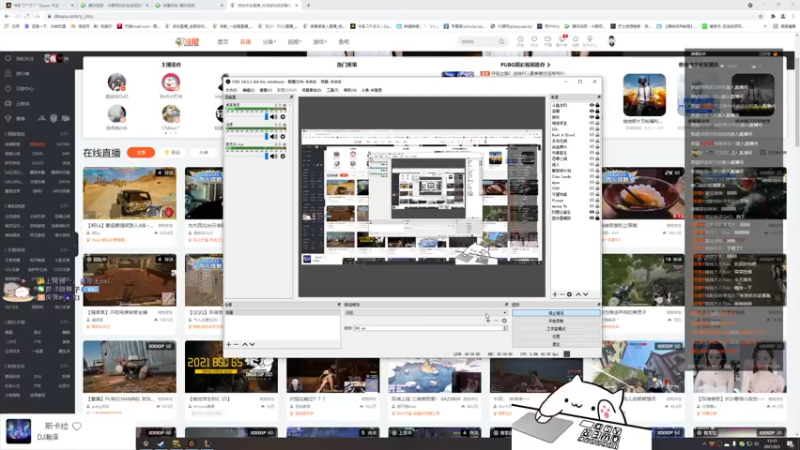Image resolution: width=800 pixels, height=450 pixels.
Task: Open OBS 帮助 menu
Action: pos(350,90)
